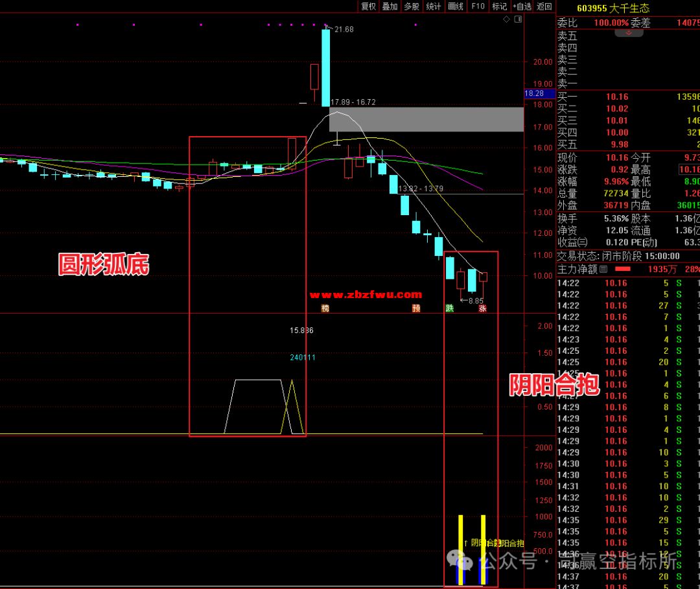This screenshot has height=589, width=700.
Task: Click the 21.68 high price label
Action: click(x=344, y=29)
